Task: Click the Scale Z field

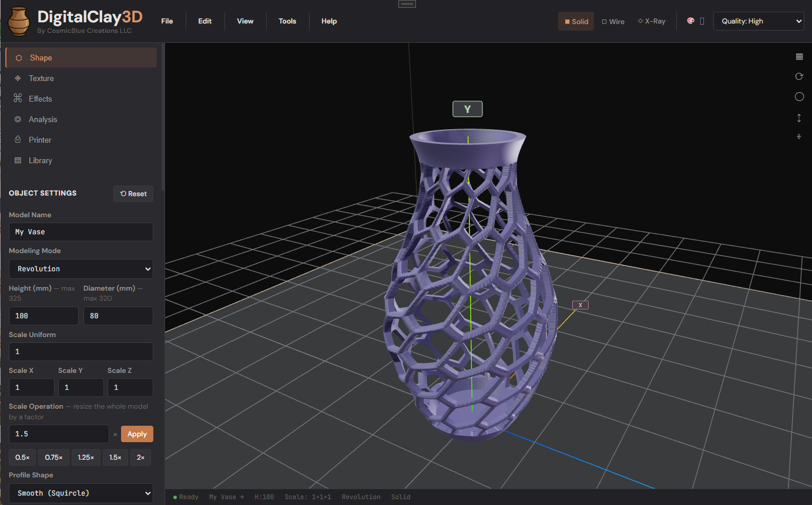Action: [130, 388]
